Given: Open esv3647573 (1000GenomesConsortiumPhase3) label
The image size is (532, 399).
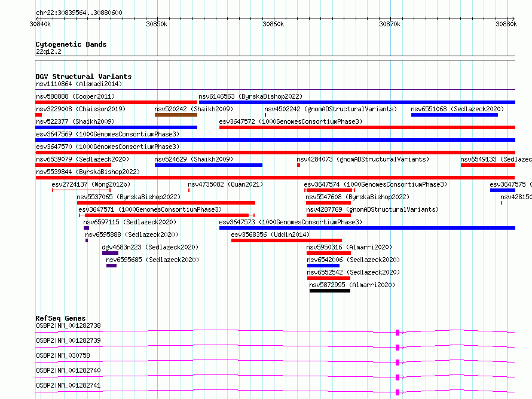Looking at the screenshot, I should (291, 222).
